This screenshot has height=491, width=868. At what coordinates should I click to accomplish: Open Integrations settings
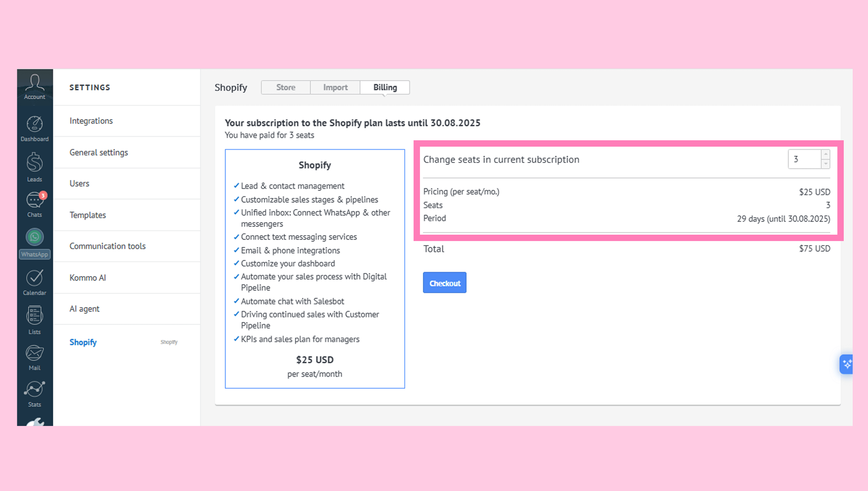[127, 121]
